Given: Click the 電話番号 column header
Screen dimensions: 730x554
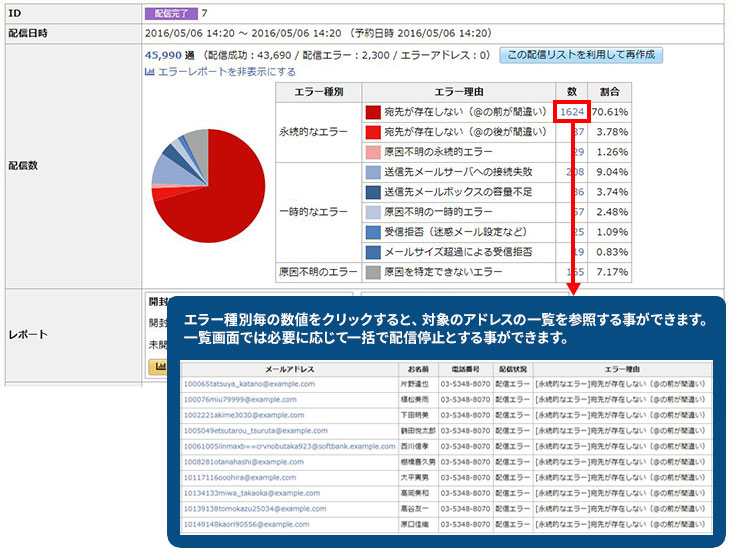Looking at the screenshot, I should (x=465, y=369).
